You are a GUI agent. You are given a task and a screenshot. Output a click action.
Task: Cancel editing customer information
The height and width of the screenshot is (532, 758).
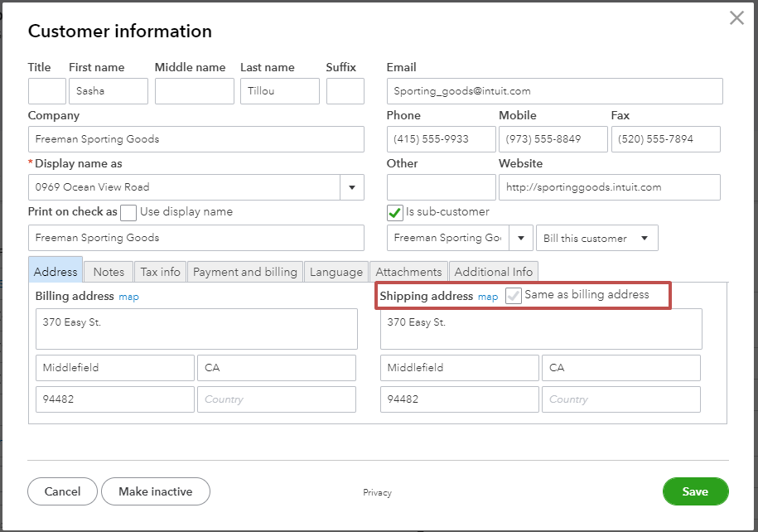pos(61,491)
